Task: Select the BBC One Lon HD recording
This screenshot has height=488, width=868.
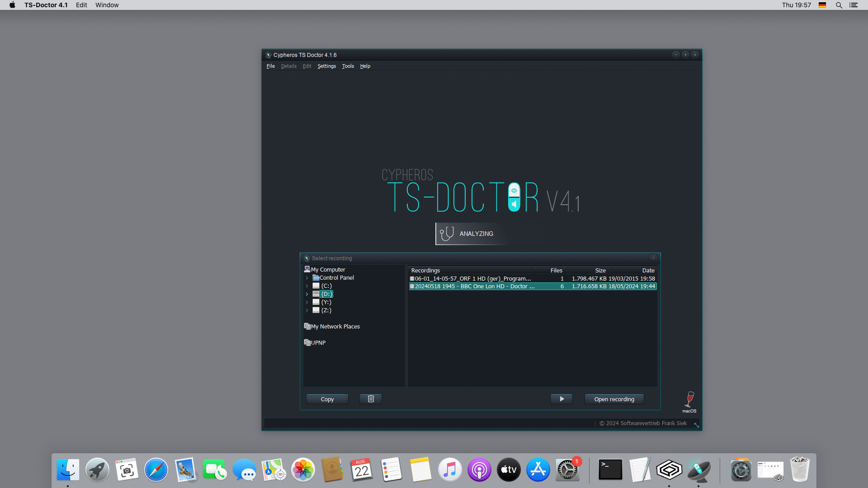Action: point(533,286)
